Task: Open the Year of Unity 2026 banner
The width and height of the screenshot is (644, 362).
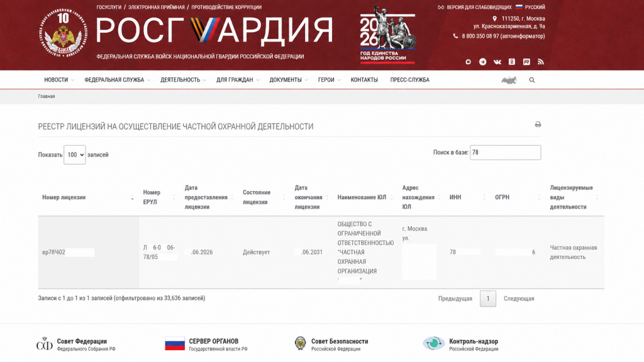Action: point(387,35)
